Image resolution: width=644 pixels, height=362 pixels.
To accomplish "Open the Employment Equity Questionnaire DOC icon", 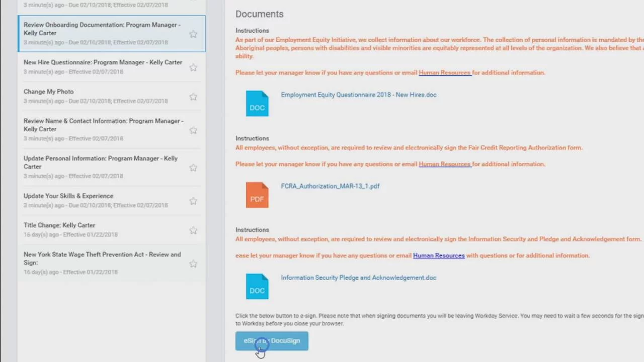I will click(257, 103).
